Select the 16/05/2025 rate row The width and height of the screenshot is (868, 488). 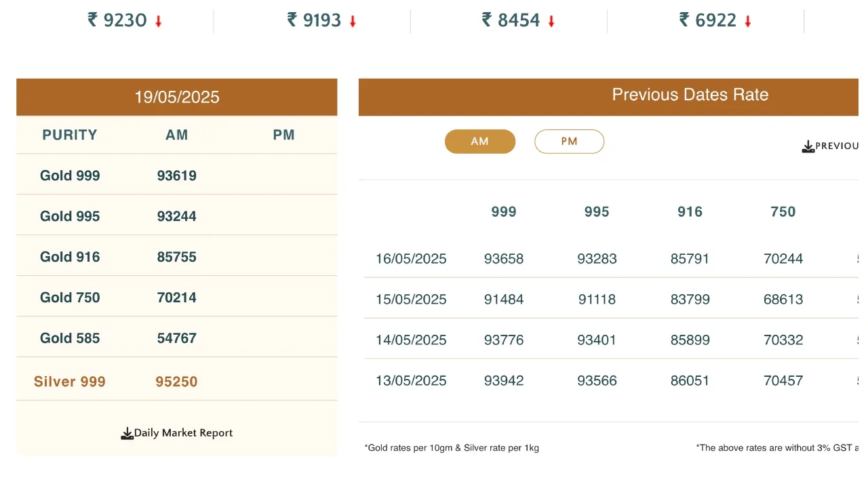coord(411,258)
